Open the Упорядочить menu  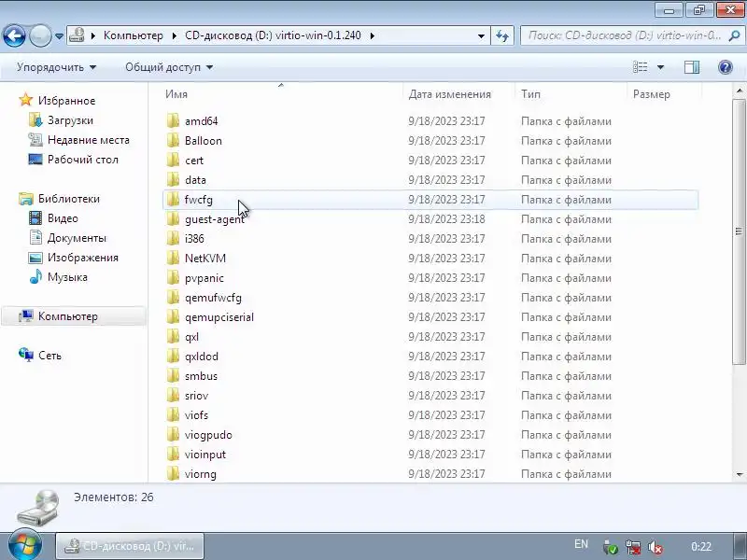[56, 67]
